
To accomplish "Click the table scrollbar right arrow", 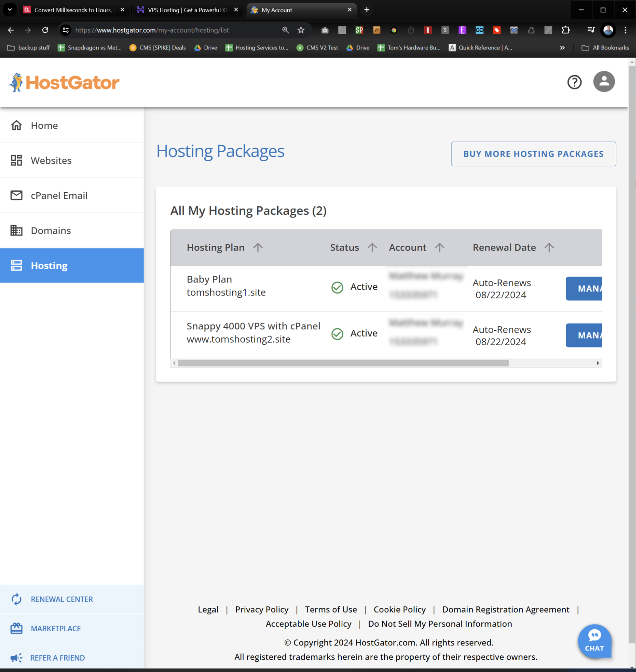I will (598, 363).
